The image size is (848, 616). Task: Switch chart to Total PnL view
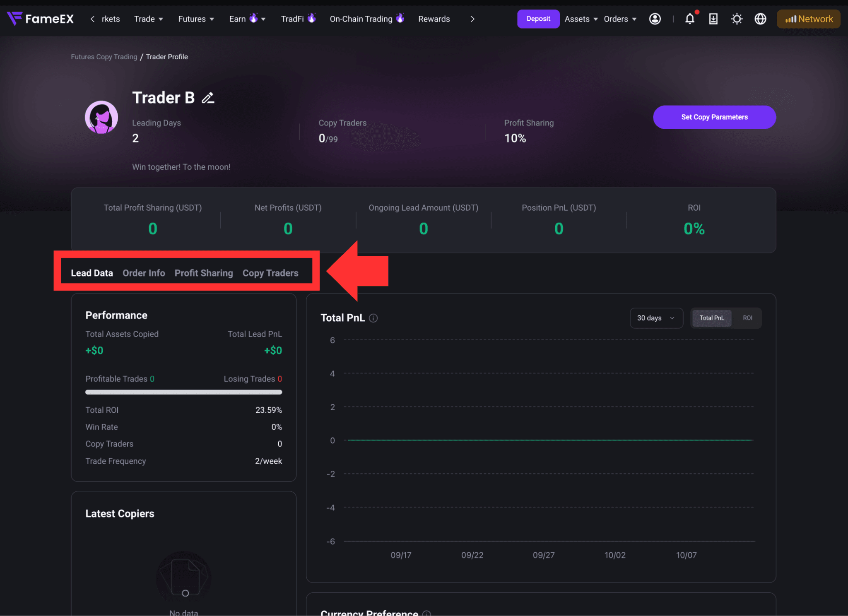point(712,318)
